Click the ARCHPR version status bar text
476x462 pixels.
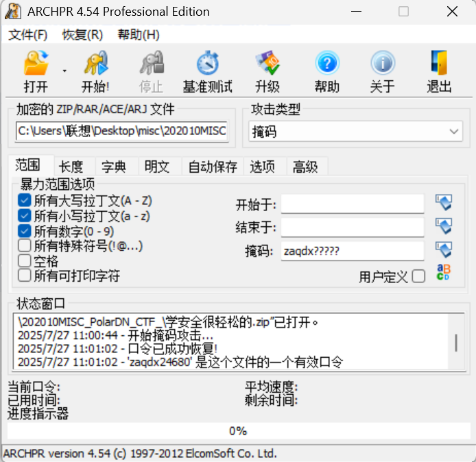pyautogui.click(x=140, y=454)
